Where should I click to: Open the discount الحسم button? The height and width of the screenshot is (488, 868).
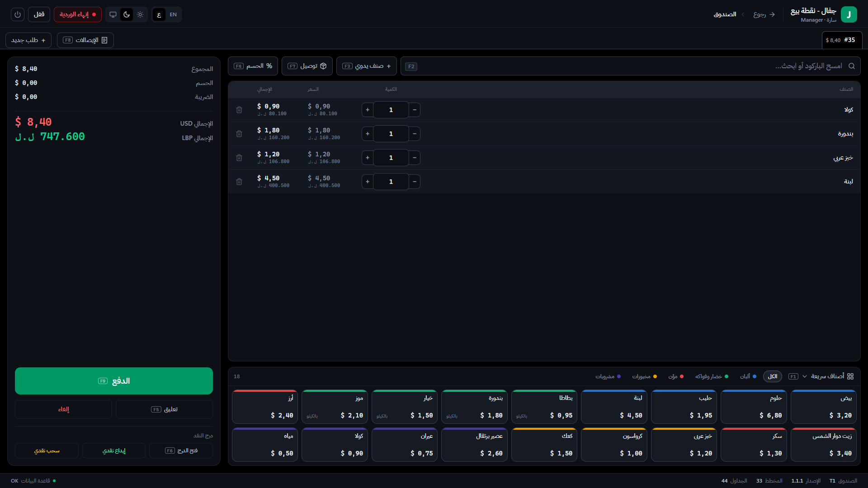pyautogui.click(x=253, y=66)
